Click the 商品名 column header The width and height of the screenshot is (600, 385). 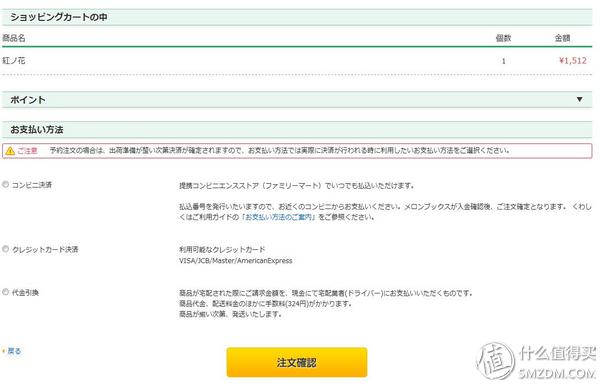14,38
